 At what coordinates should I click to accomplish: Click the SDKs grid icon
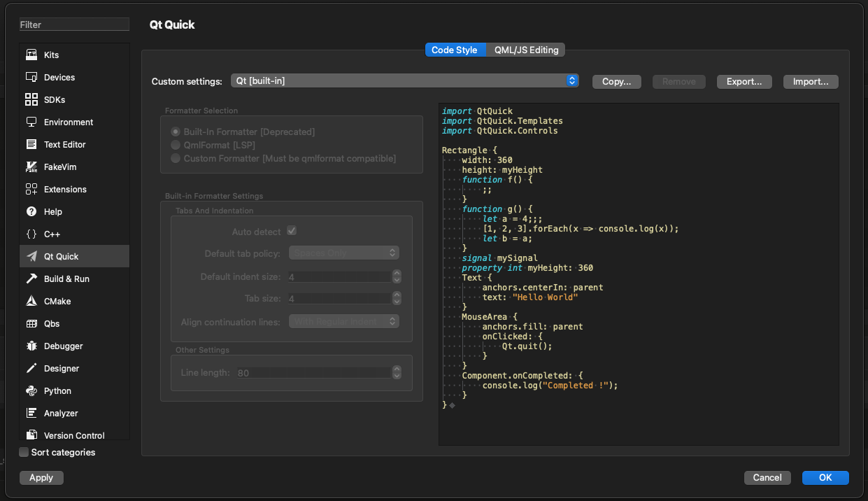pyautogui.click(x=31, y=99)
